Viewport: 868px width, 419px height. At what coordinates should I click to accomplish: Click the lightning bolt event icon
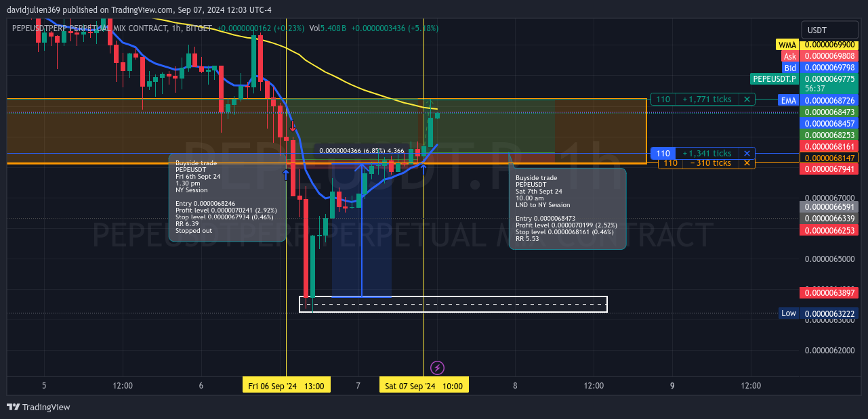click(x=437, y=368)
